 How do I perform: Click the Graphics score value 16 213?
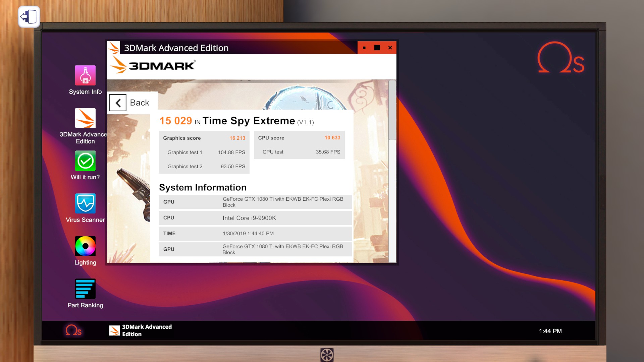coord(237,138)
